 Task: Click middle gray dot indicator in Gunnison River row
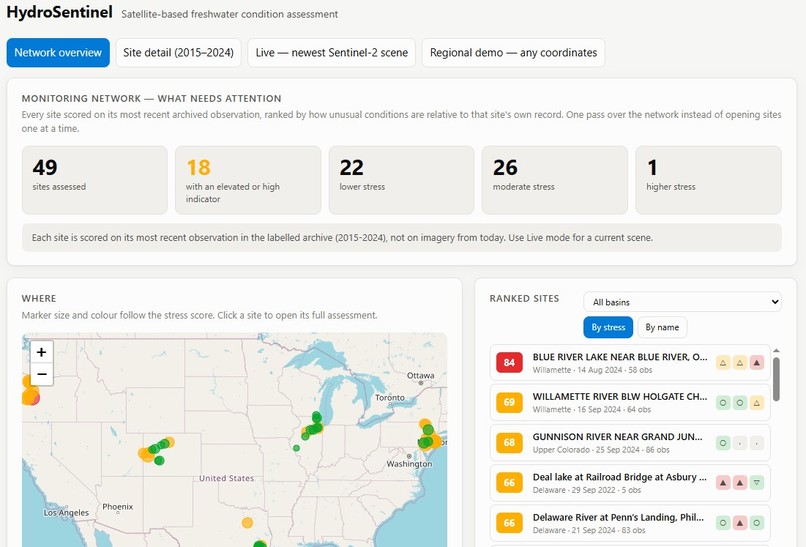tap(740, 443)
